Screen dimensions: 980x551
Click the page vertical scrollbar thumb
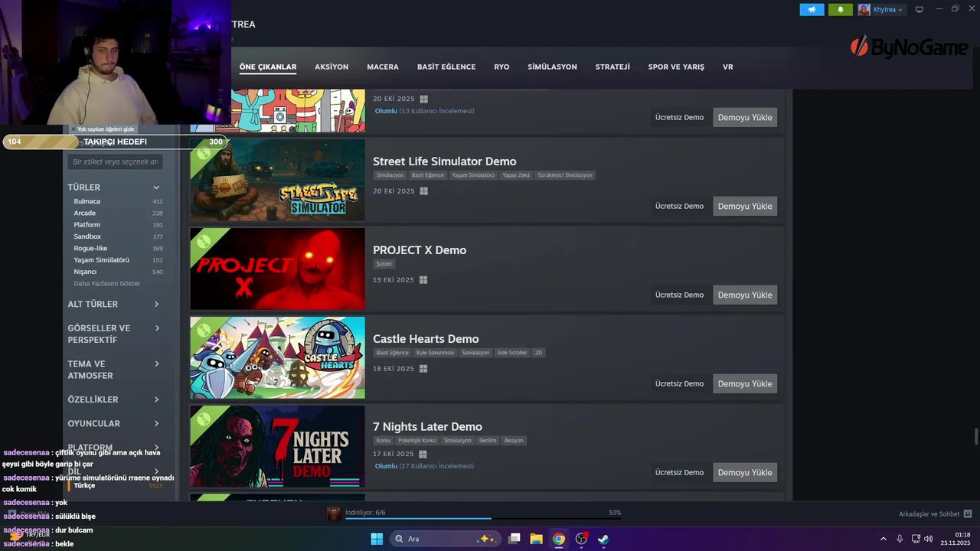[976, 436]
